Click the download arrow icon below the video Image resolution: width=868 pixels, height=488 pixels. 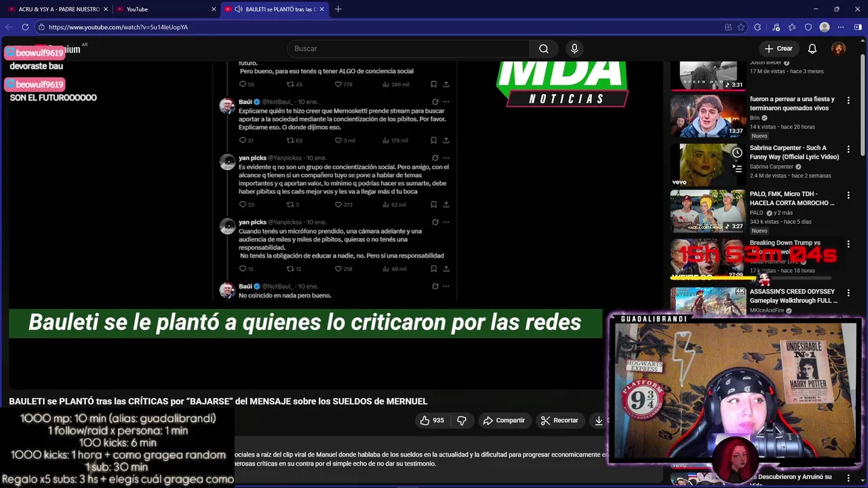(599, 420)
